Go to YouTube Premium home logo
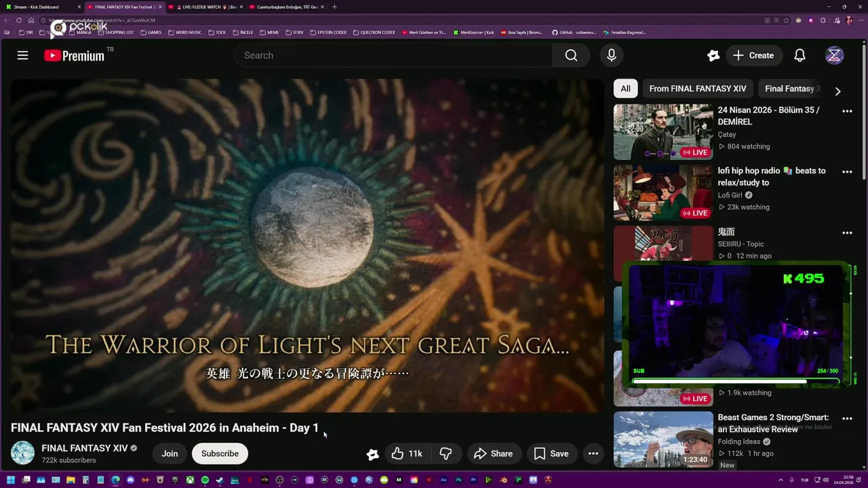Image resolution: width=868 pixels, height=488 pixels. pos(75,56)
